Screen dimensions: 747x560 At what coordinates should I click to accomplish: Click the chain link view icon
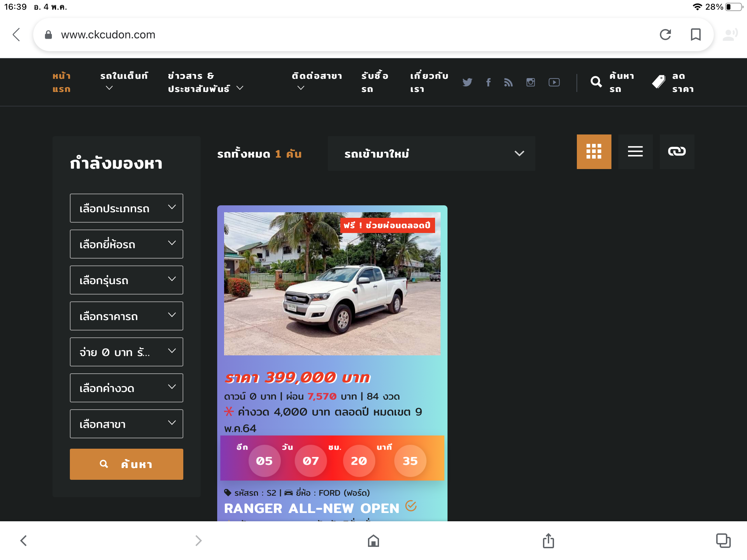pyautogui.click(x=677, y=151)
